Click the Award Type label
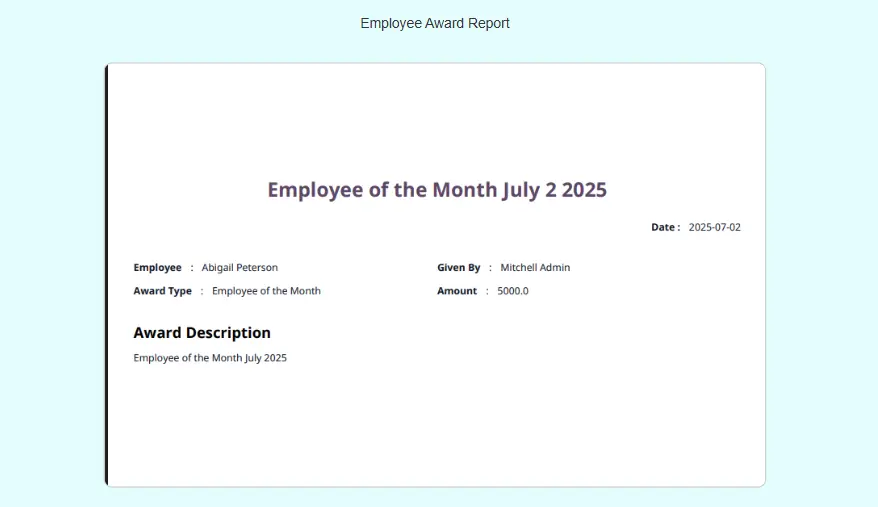The width and height of the screenshot is (878, 507). [162, 291]
